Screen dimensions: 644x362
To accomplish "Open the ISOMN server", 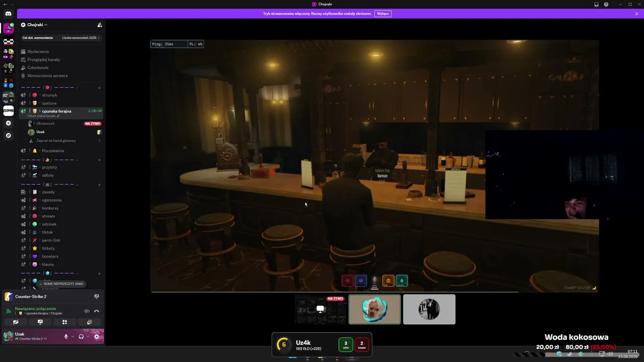I will point(8,111).
